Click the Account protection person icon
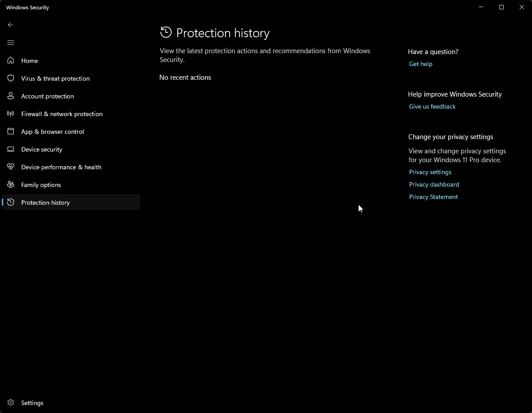 11,96
